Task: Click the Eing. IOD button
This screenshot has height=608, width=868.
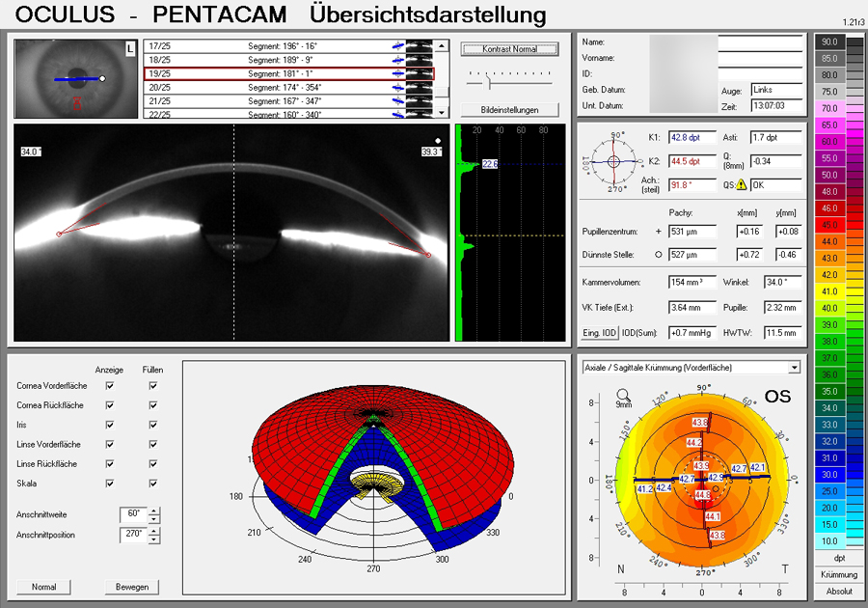Action: pyautogui.click(x=599, y=333)
